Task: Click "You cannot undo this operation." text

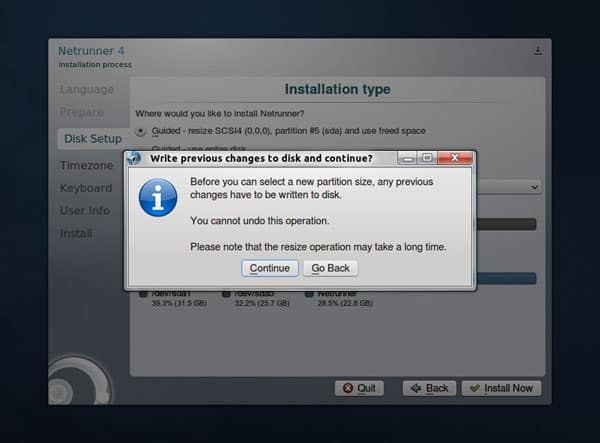Action: click(260, 221)
